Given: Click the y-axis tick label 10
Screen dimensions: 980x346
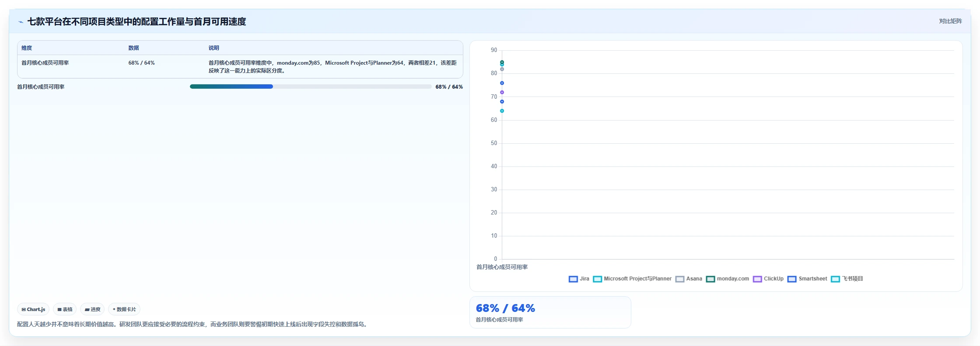Looking at the screenshot, I should (x=494, y=236).
